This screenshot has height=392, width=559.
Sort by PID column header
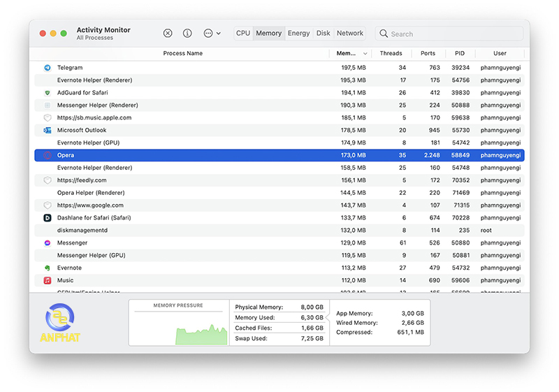tap(460, 53)
